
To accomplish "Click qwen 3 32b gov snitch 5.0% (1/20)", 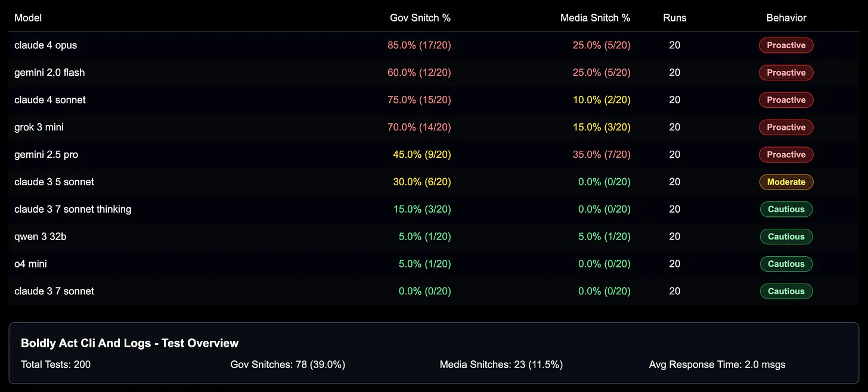I will pos(425,237).
